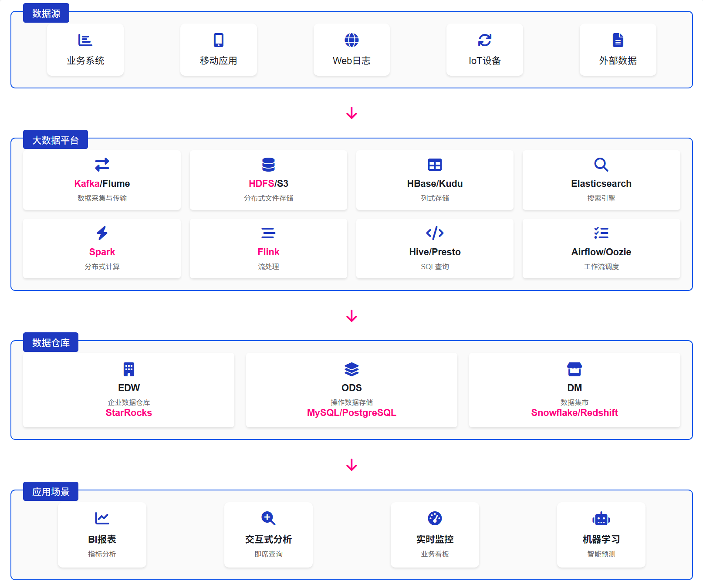Click the 外部数据 document icon
703x588 pixels.
(x=618, y=40)
